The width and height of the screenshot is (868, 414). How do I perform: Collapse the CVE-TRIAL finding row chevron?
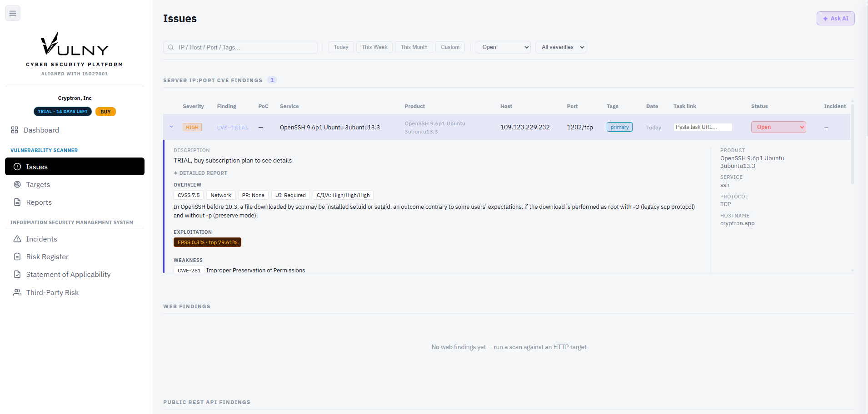click(x=171, y=127)
